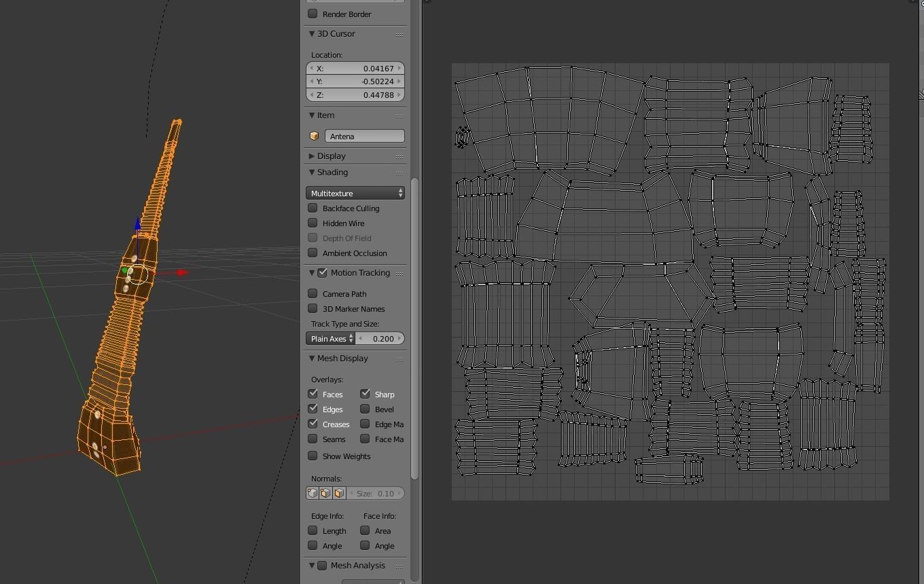Enable Angle under Edge Info

(313, 545)
